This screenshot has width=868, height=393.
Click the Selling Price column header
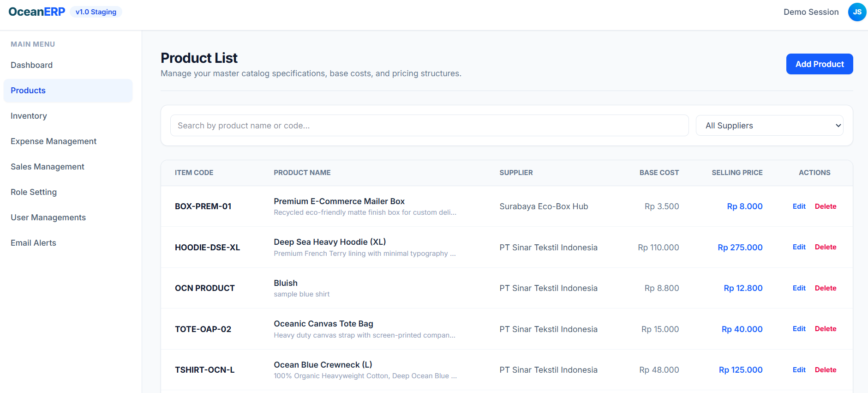(737, 173)
